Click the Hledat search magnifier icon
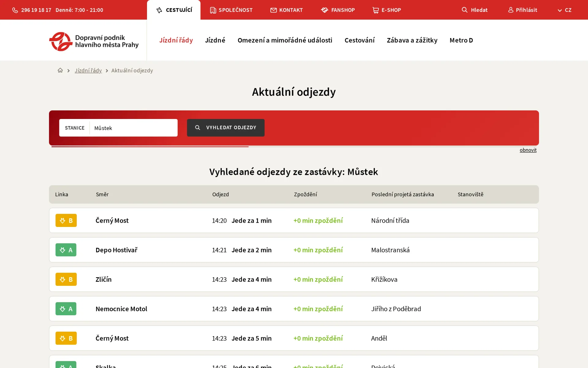Screen dimensions: 588x368 (x=465, y=10)
